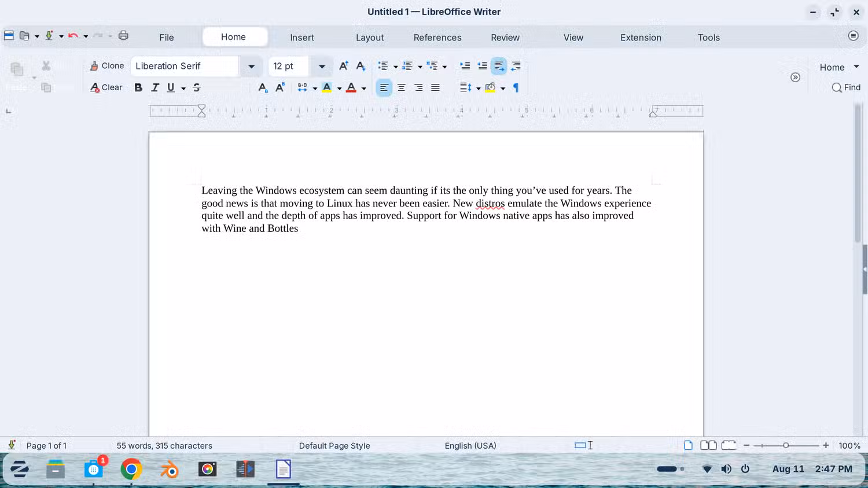Select book view icon in status bar
This screenshot has height=488, width=868.
point(729,445)
